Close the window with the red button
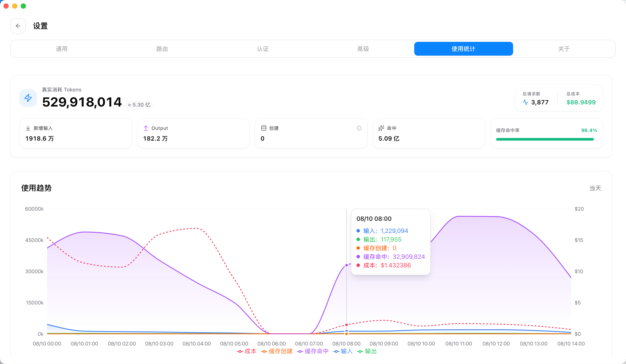The width and height of the screenshot is (626, 364). [x=6, y=6]
